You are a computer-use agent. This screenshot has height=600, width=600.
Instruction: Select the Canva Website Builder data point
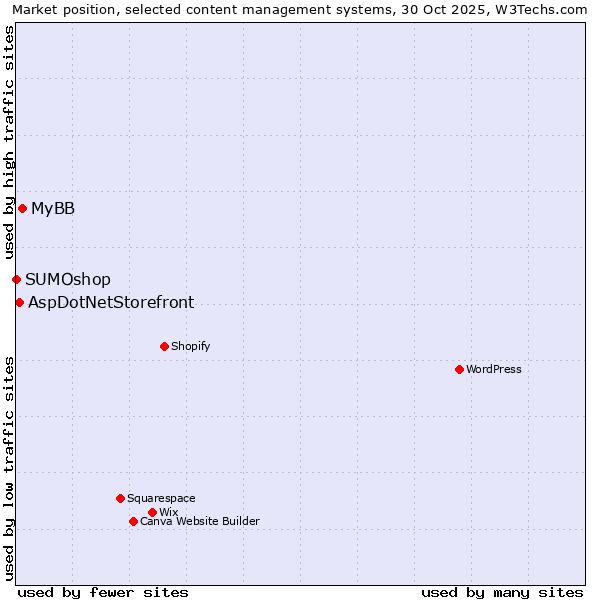tap(133, 521)
